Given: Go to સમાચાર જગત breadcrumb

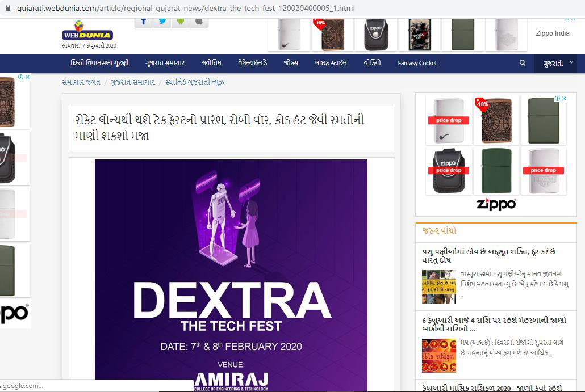Looking at the screenshot, I should point(81,82).
